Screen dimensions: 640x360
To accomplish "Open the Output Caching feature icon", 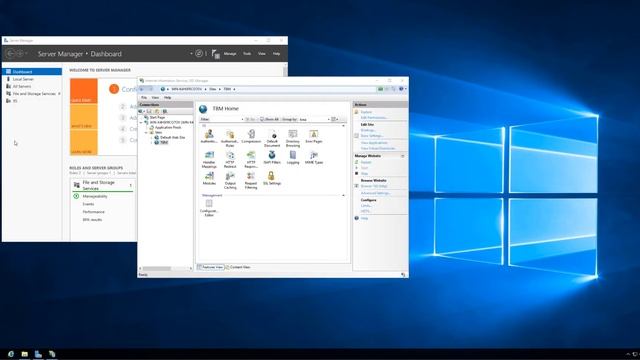I will [230, 180].
